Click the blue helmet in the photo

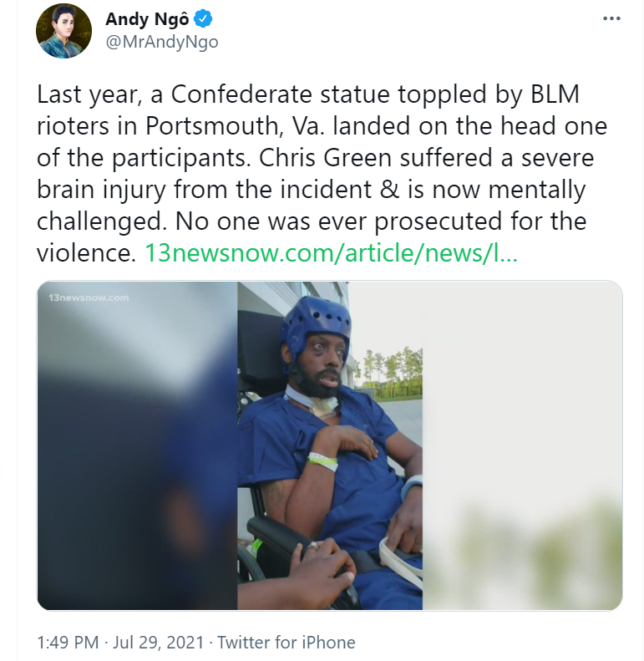coord(315,324)
